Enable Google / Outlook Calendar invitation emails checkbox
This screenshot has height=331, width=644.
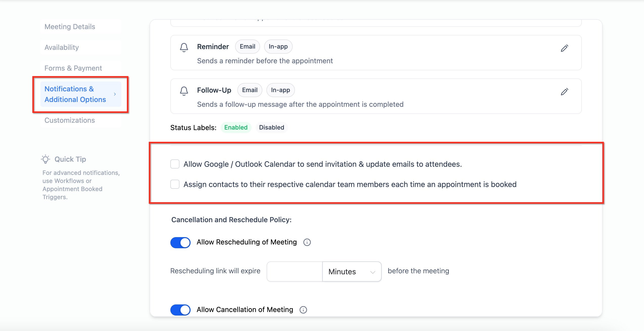(x=175, y=164)
